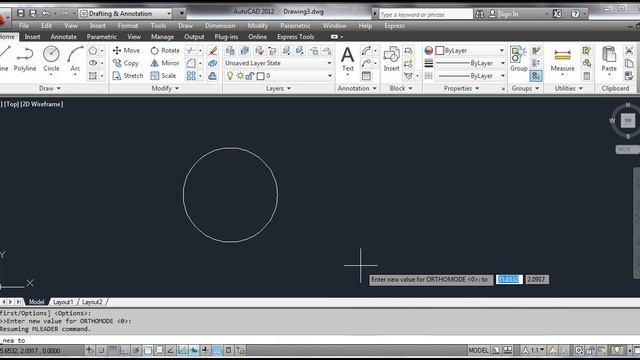Select the Polyline drawing tool
The height and width of the screenshot is (360, 640).
(x=25, y=59)
